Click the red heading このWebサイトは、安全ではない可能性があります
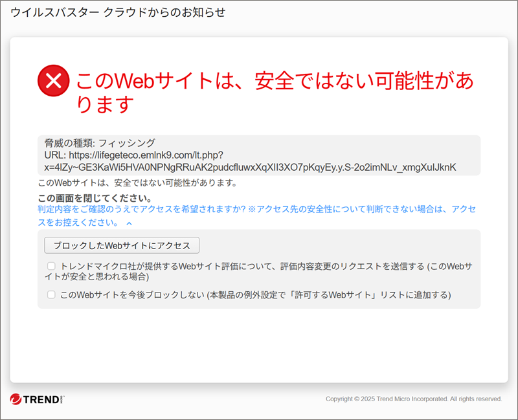 [275, 92]
